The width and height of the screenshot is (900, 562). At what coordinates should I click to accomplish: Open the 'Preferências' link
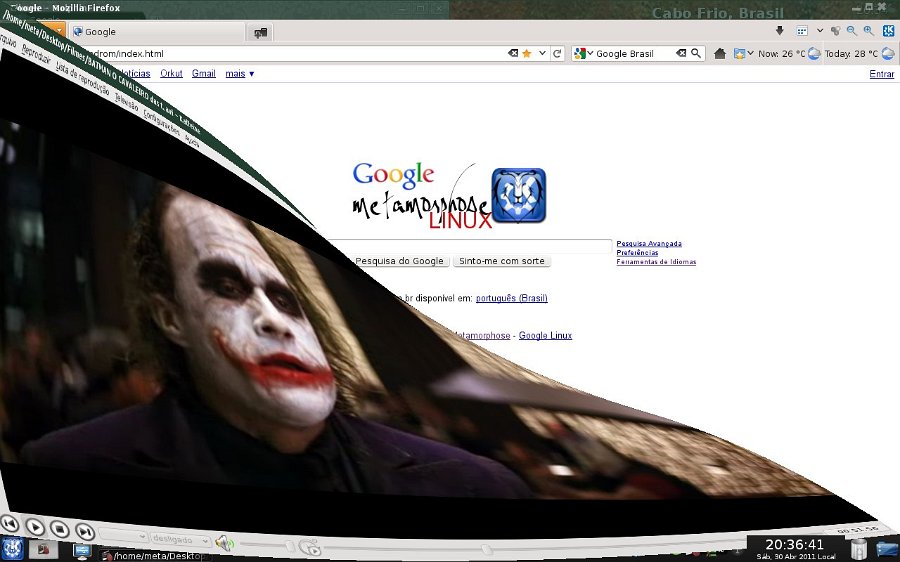tap(637, 253)
